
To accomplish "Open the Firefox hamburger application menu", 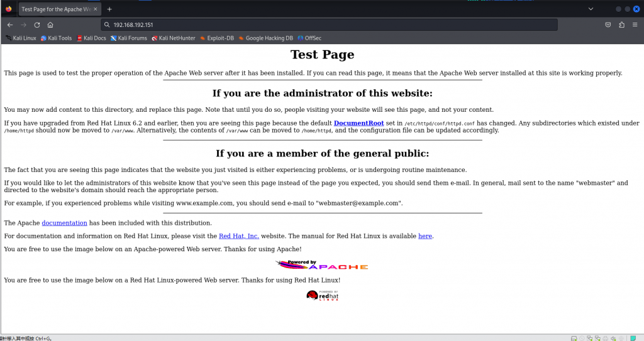I will coord(635,24).
